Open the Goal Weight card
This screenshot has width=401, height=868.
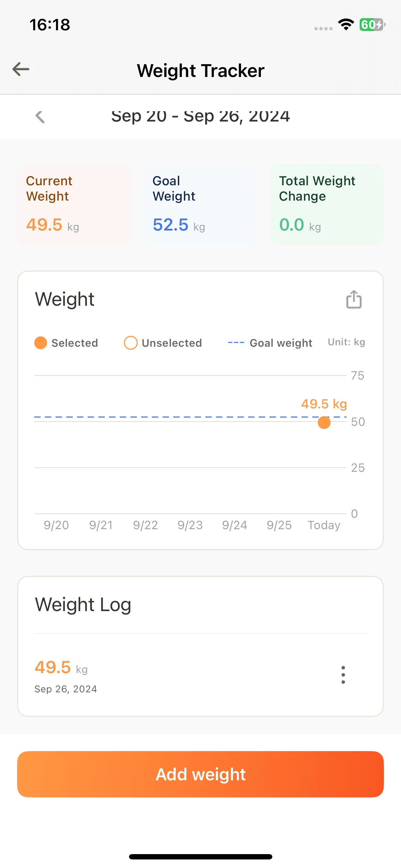click(x=200, y=205)
